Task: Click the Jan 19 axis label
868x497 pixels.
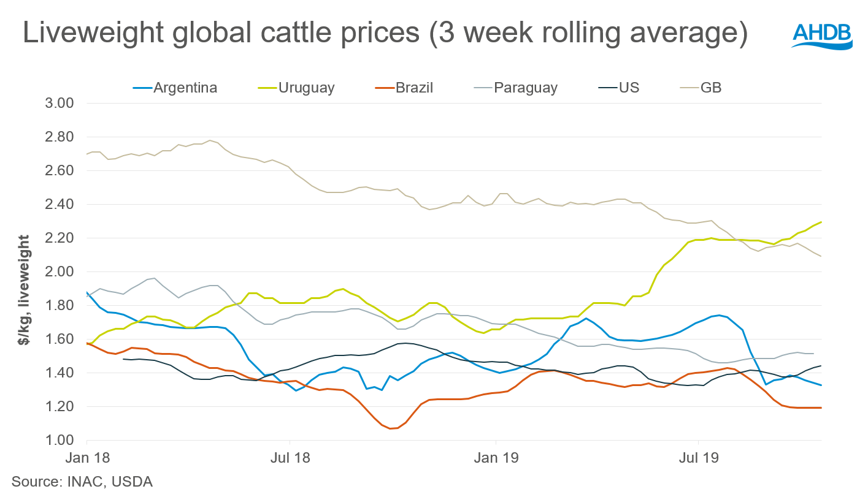Action: [x=496, y=458]
